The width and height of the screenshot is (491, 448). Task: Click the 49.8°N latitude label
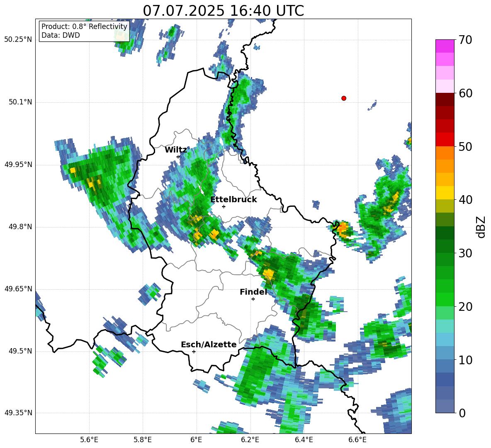[x=20, y=227]
